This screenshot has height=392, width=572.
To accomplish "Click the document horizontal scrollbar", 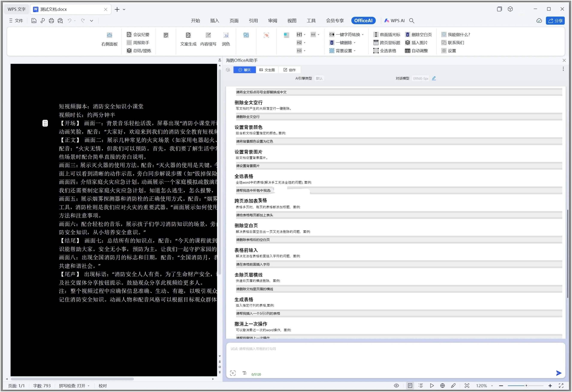I will (x=72, y=379).
